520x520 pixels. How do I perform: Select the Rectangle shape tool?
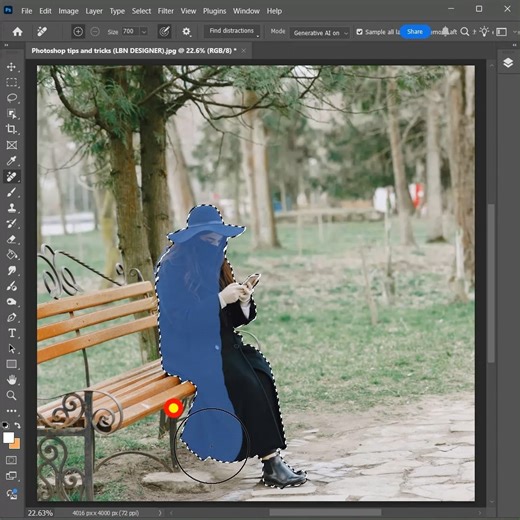[x=11, y=364]
